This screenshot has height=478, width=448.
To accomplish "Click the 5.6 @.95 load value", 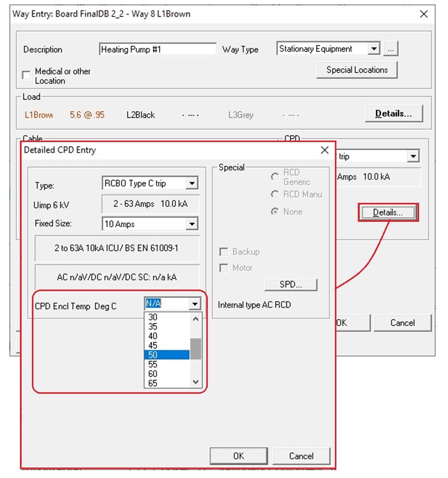I will pos(87,115).
